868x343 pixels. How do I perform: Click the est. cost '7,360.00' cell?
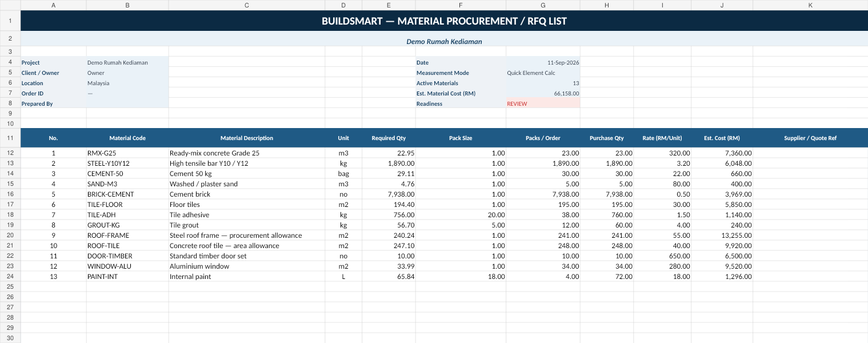pos(722,153)
